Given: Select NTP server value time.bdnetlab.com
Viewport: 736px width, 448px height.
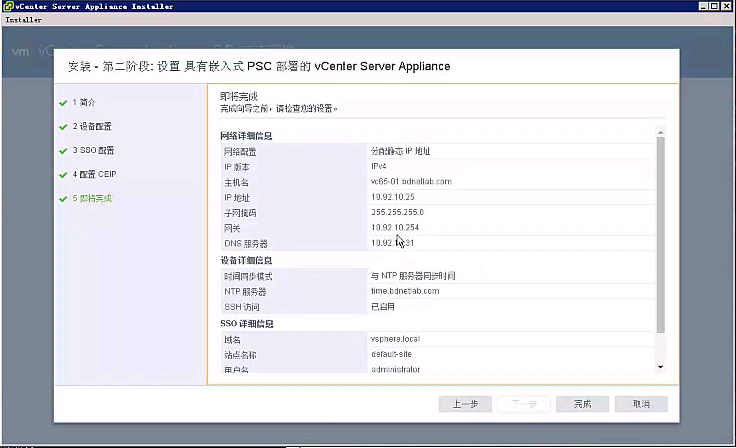Looking at the screenshot, I should click(x=405, y=291).
